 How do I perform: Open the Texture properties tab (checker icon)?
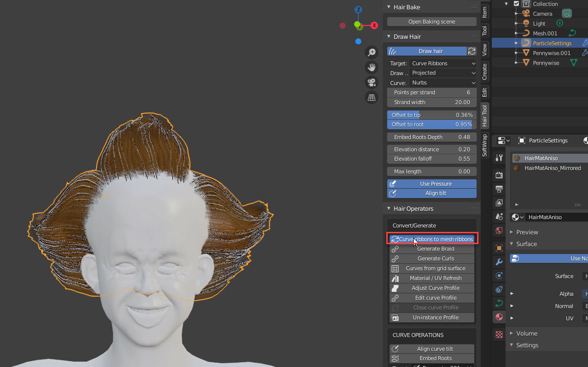(x=499, y=335)
